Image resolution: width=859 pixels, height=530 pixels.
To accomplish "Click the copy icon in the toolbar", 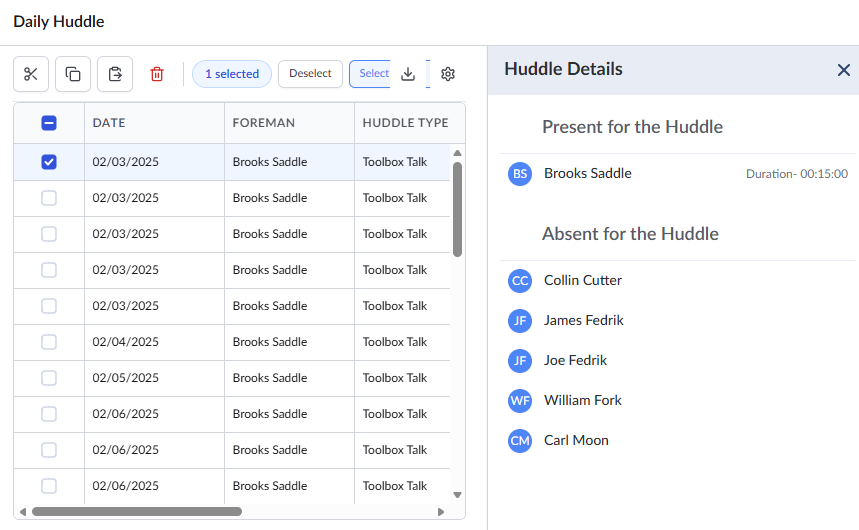I will [x=73, y=74].
